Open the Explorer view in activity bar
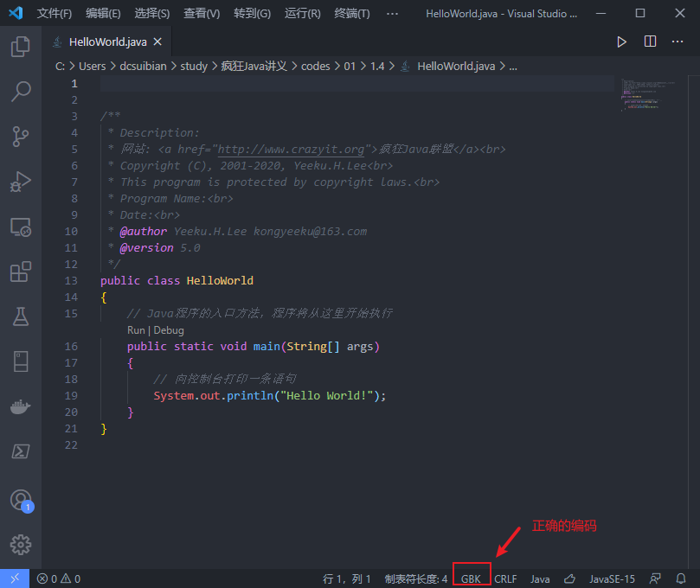 [x=21, y=47]
